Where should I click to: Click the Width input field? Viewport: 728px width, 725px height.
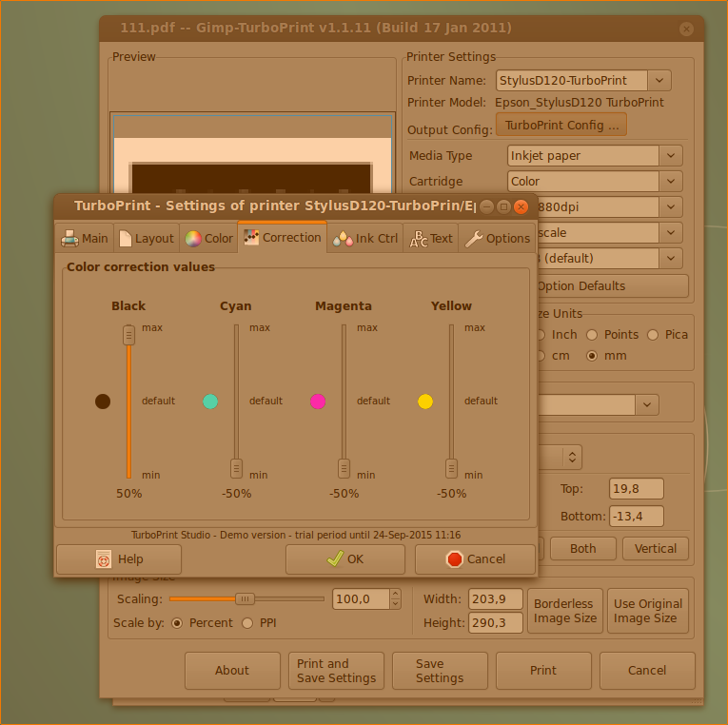[x=496, y=599]
